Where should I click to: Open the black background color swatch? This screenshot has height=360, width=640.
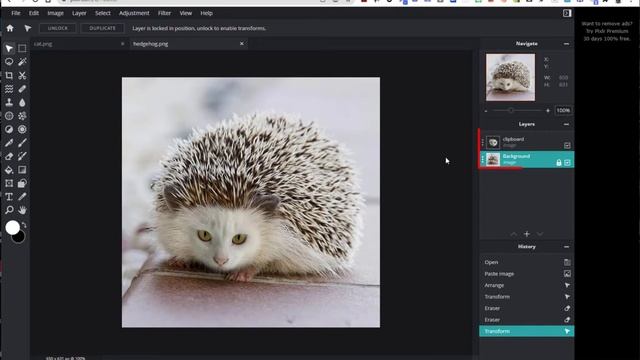[x=19, y=237]
